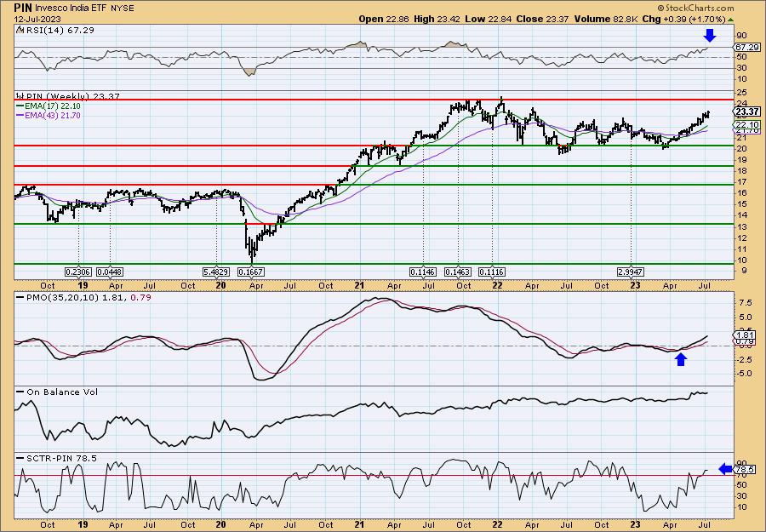766x532 pixels.
Task: Click the EMA(43) 21.70 legend text
Action: 52,116
